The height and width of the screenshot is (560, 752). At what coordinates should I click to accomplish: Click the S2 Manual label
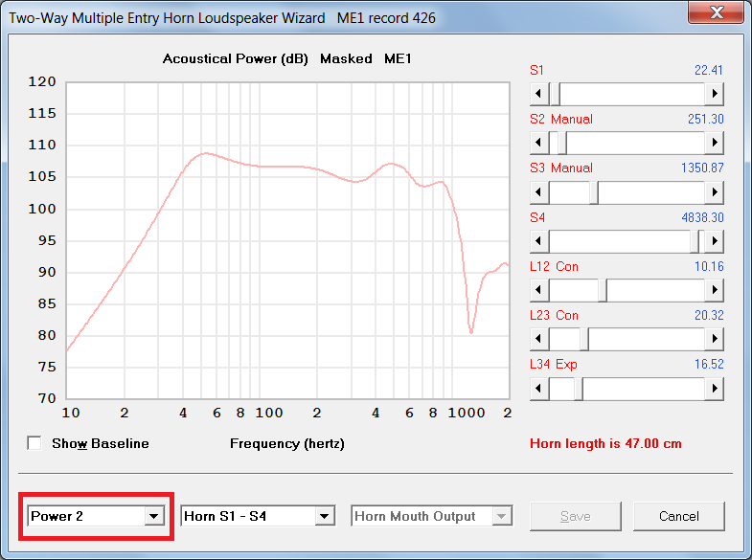[561, 119]
